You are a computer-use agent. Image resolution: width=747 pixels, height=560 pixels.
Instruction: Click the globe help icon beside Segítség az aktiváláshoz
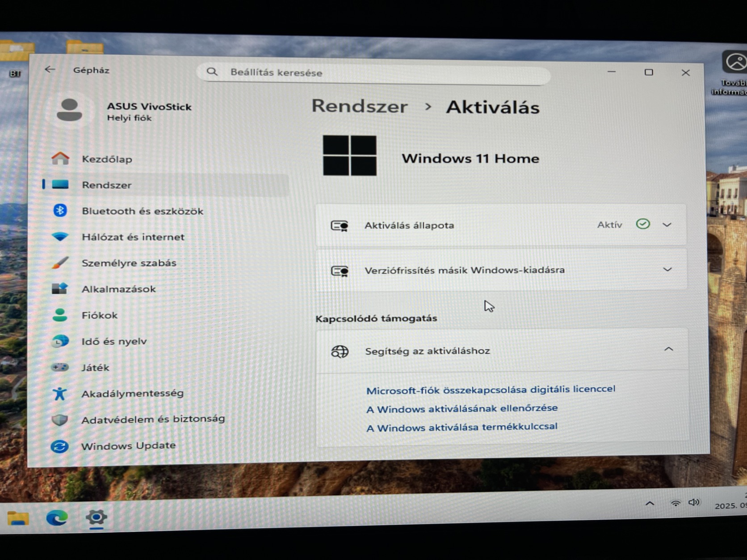(x=340, y=351)
